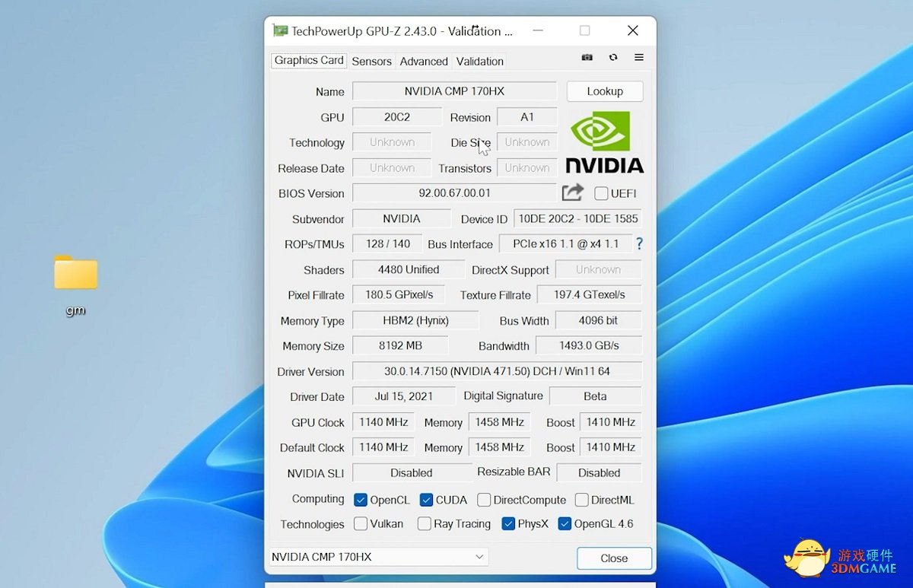
Task: Click the Technology Unknown field
Action: click(392, 142)
